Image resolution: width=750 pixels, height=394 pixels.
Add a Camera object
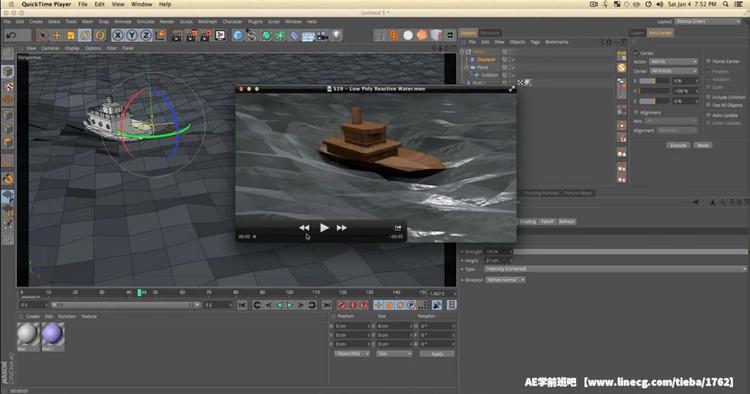point(323,35)
